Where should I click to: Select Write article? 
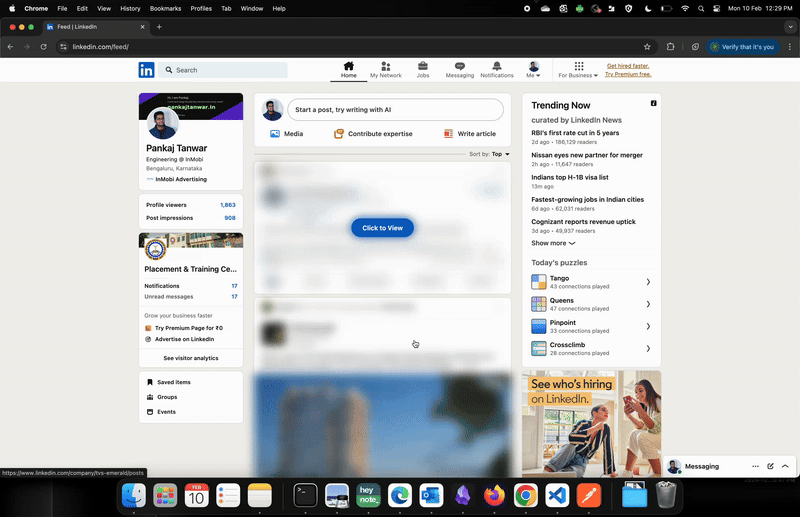469,134
